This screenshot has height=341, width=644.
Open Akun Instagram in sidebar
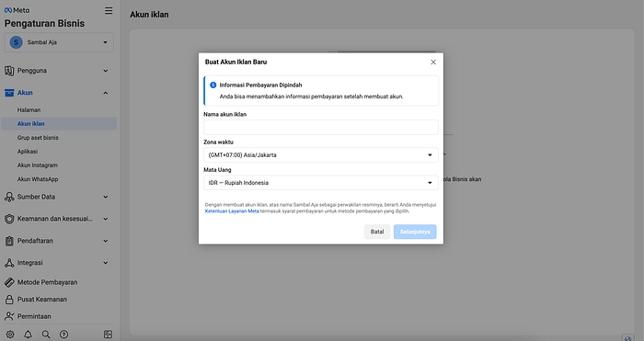pos(38,165)
